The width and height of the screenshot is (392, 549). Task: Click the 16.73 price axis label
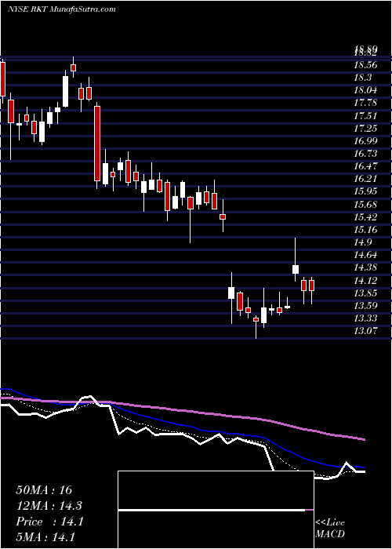pyautogui.click(x=366, y=154)
